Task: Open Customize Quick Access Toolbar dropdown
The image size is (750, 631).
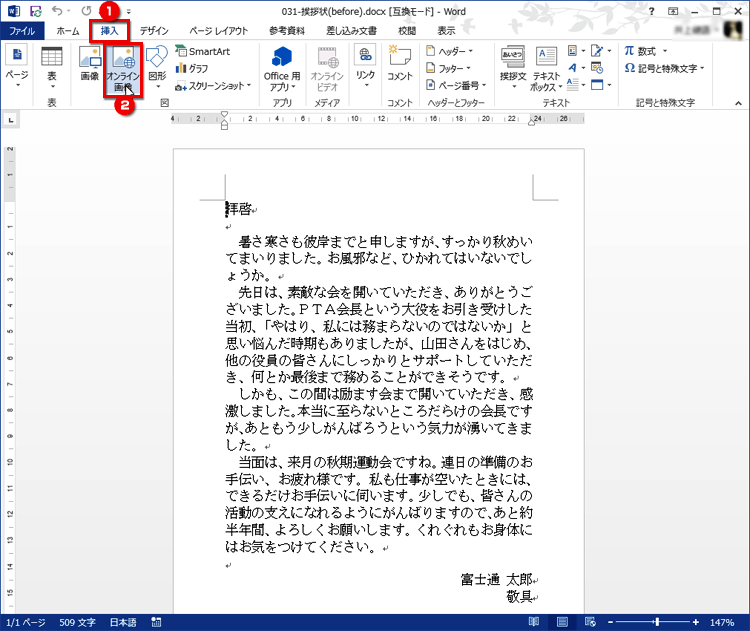Action: pos(128,11)
